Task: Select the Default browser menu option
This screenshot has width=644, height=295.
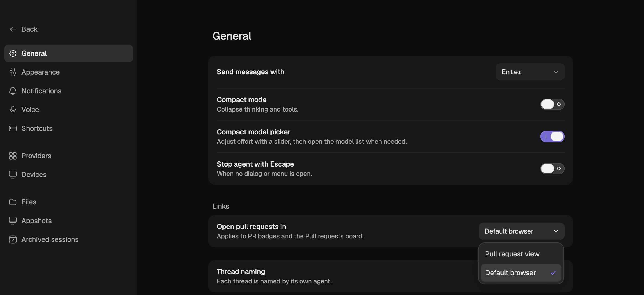Action: coord(521,273)
